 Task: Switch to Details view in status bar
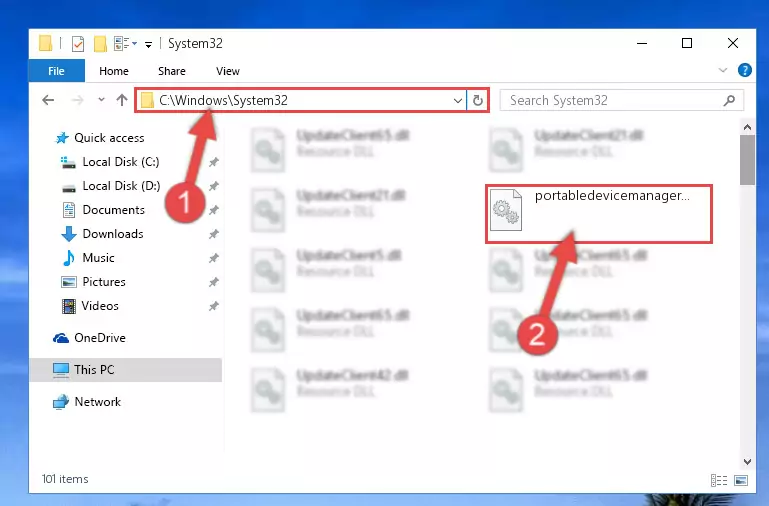[x=719, y=481]
